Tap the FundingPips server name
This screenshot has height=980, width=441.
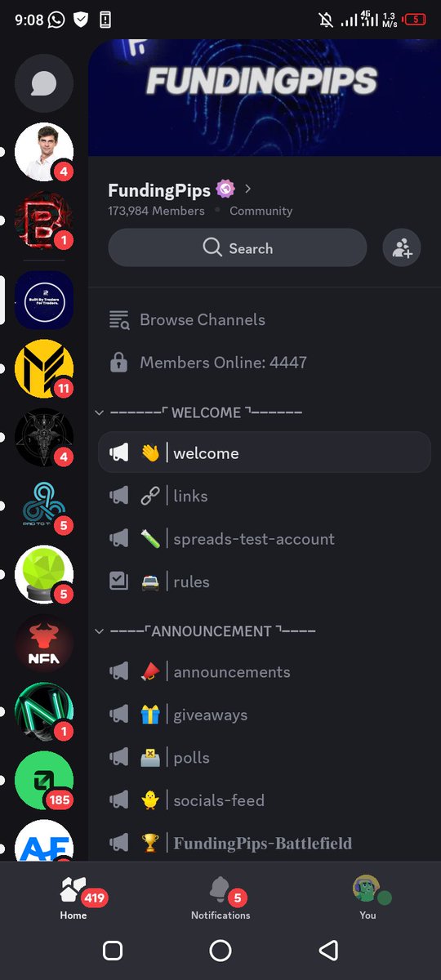[x=159, y=190]
